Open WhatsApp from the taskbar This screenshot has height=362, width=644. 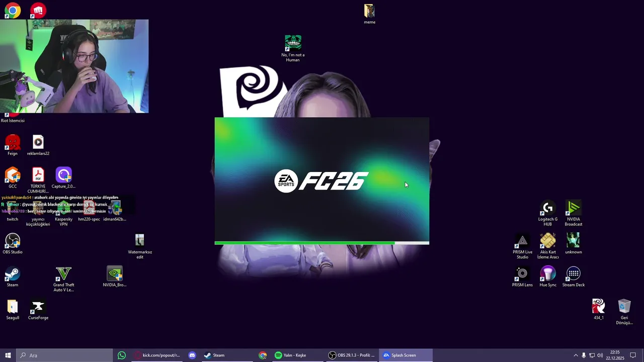pyautogui.click(x=122, y=355)
